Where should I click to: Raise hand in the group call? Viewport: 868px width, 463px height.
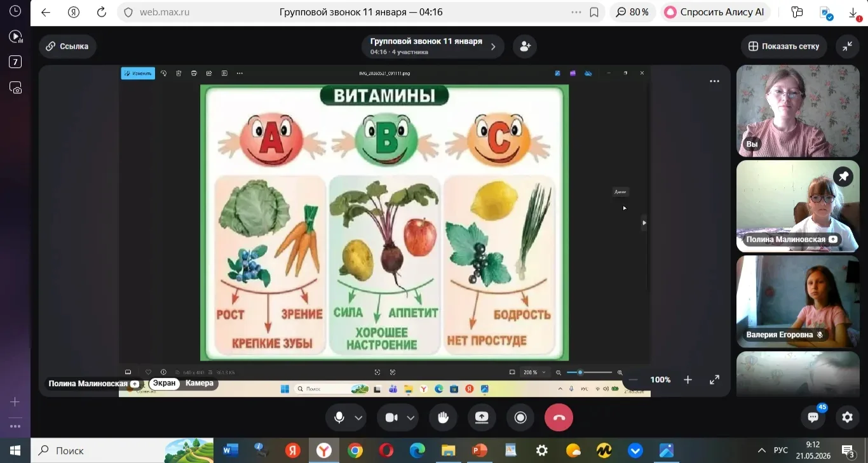click(444, 417)
